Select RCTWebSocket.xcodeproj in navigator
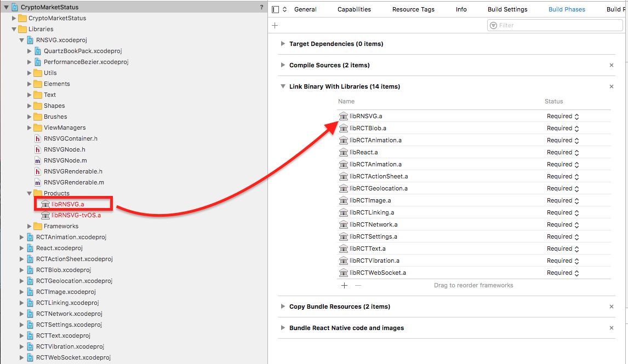Viewport: 628px width, 364px height. [73, 357]
